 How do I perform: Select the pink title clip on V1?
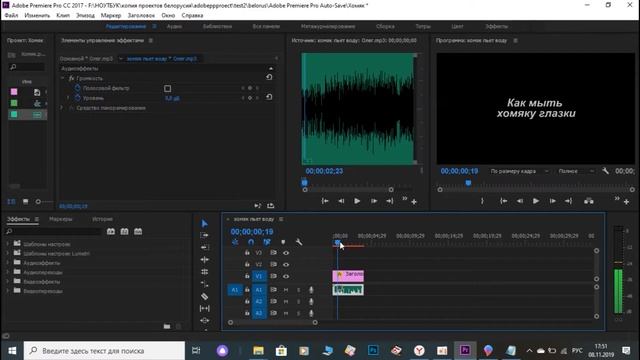pyautogui.click(x=348, y=276)
